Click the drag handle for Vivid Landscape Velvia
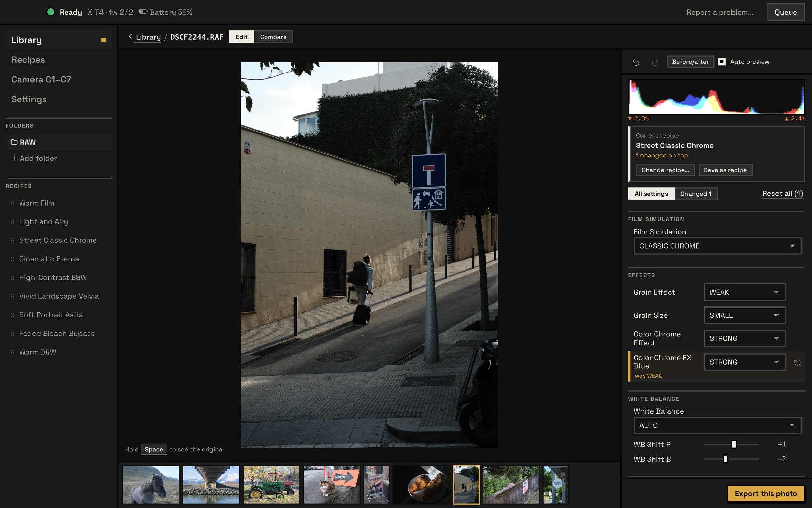 (x=13, y=296)
